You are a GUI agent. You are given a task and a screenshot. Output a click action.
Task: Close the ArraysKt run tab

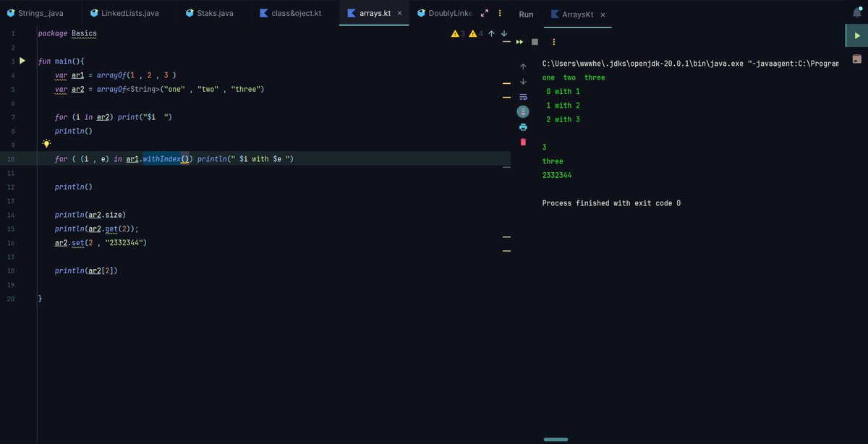pos(603,14)
